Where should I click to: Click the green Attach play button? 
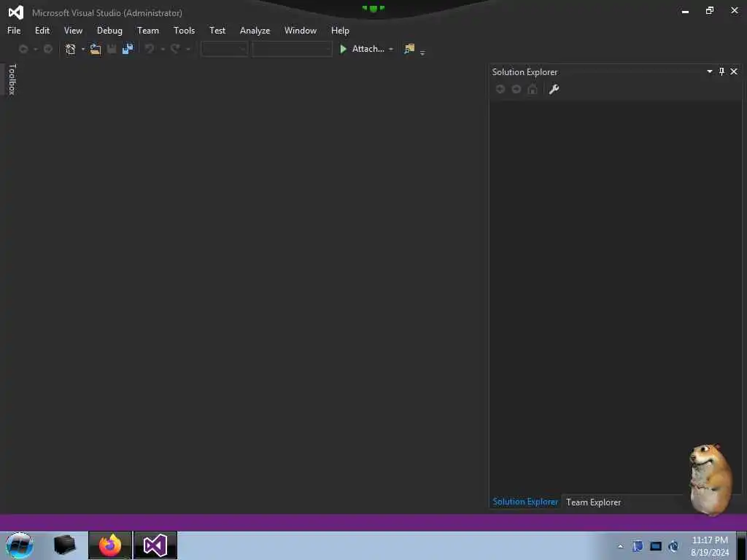(x=343, y=49)
